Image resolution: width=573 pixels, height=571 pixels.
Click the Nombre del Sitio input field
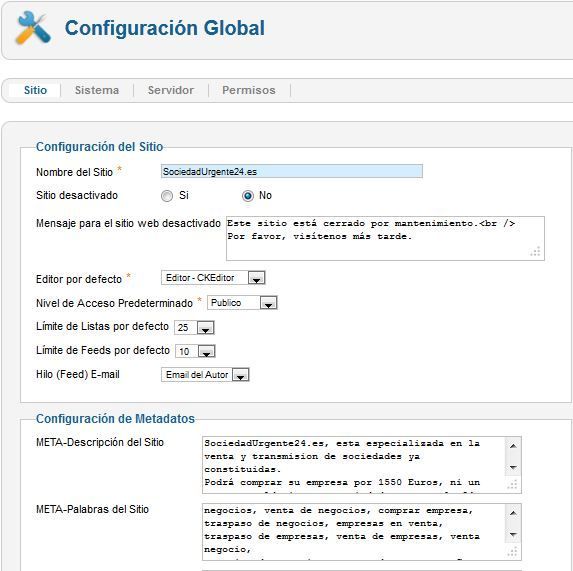292,171
